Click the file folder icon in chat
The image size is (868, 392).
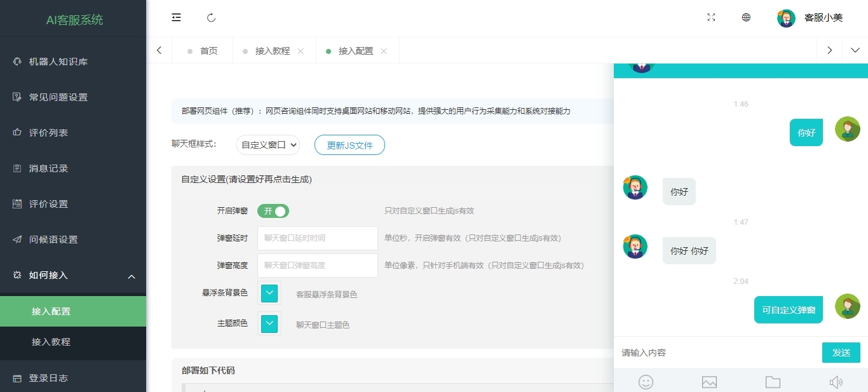773,382
